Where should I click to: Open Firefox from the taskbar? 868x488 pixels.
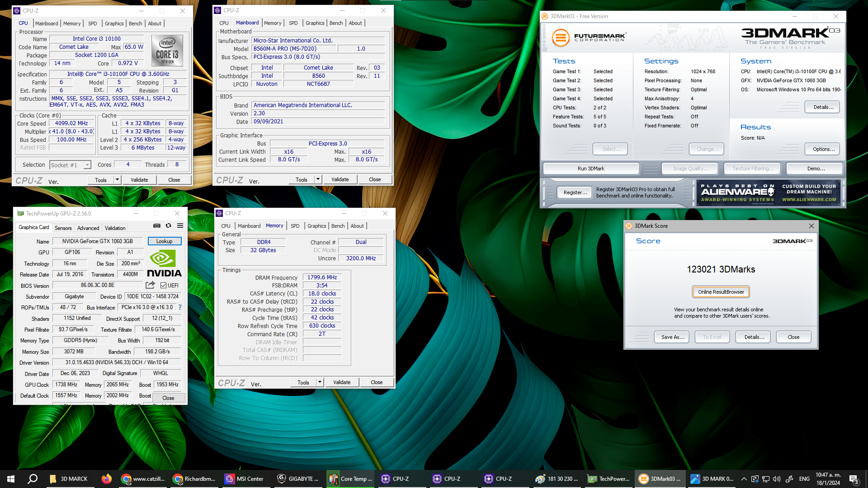point(107,479)
